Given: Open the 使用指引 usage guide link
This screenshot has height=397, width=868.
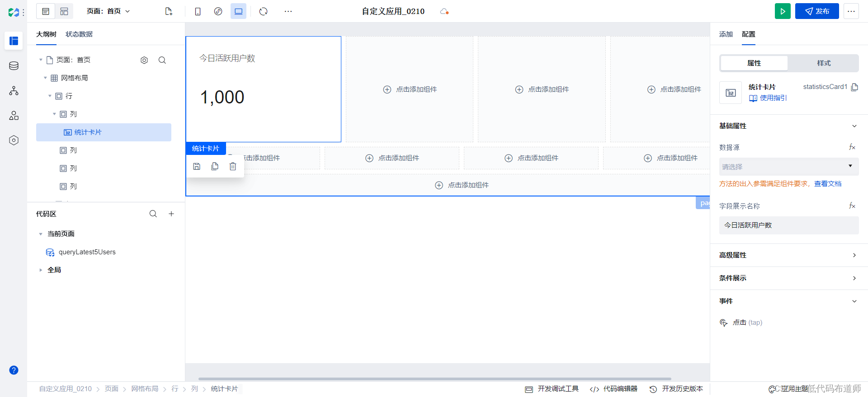Looking at the screenshot, I should 768,98.
